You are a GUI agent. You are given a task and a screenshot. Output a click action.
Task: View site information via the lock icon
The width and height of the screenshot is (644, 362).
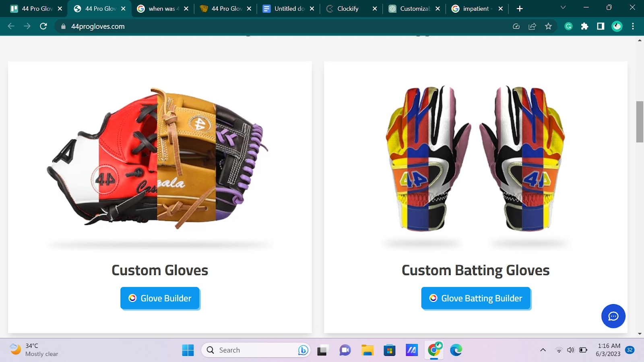(x=63, y=27)
